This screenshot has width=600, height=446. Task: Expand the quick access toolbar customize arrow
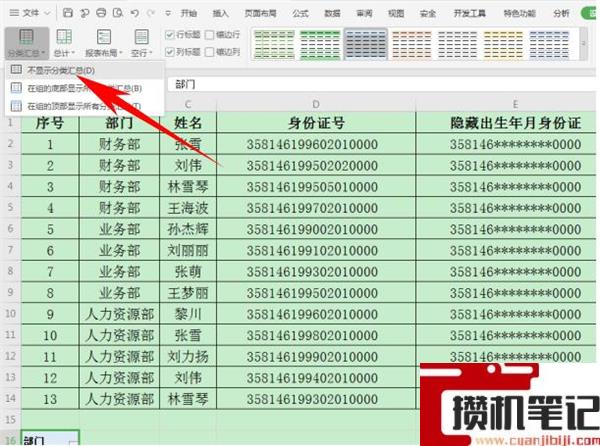168,13
